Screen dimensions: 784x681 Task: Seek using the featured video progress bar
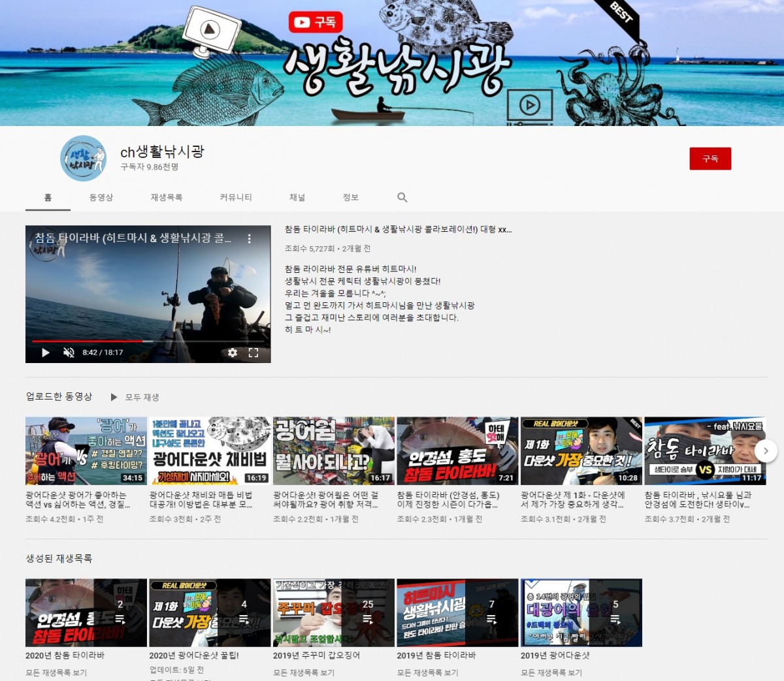pyautogui.click(x=148, y=341)
